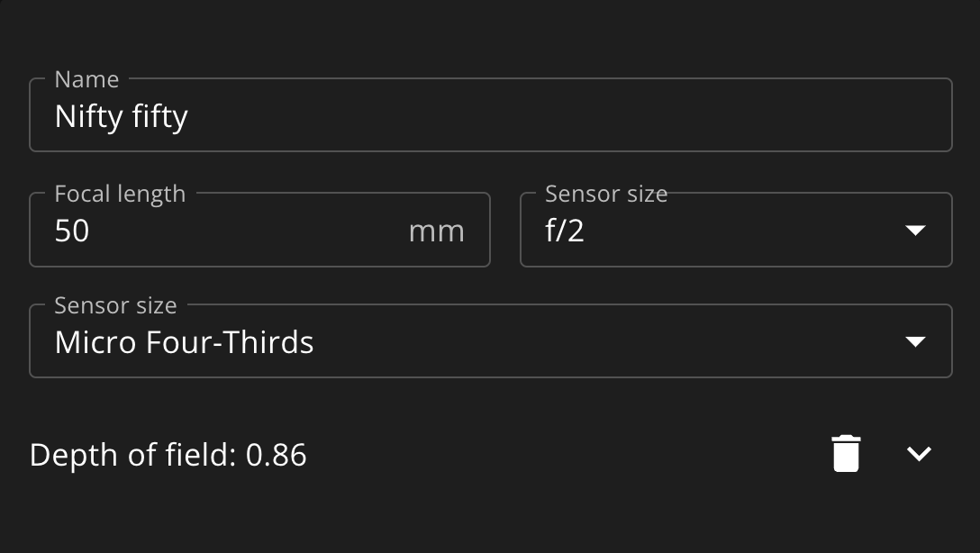Click the Focal length label
Viewport: 980px width, 553px height.
pos(120,194)
